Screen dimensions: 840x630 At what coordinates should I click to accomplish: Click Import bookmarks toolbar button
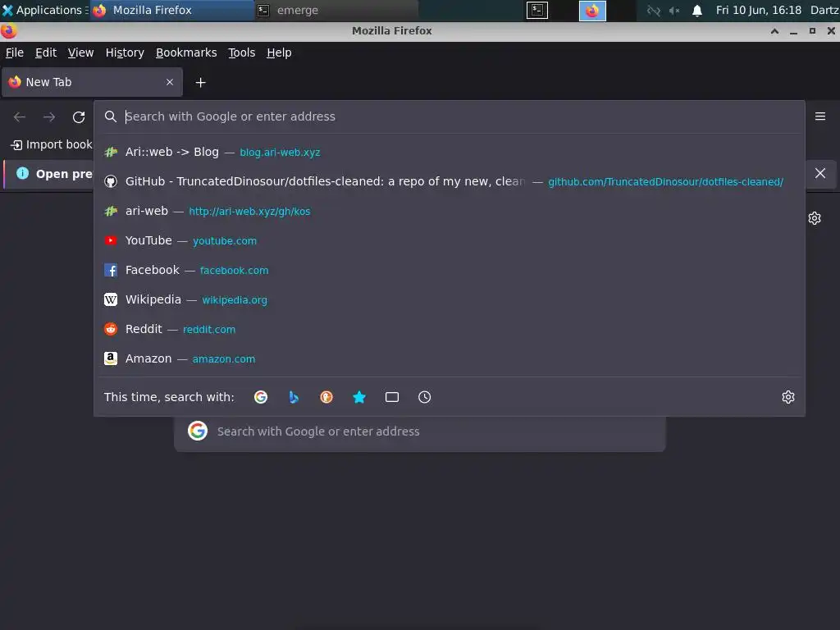coord(52,144)
